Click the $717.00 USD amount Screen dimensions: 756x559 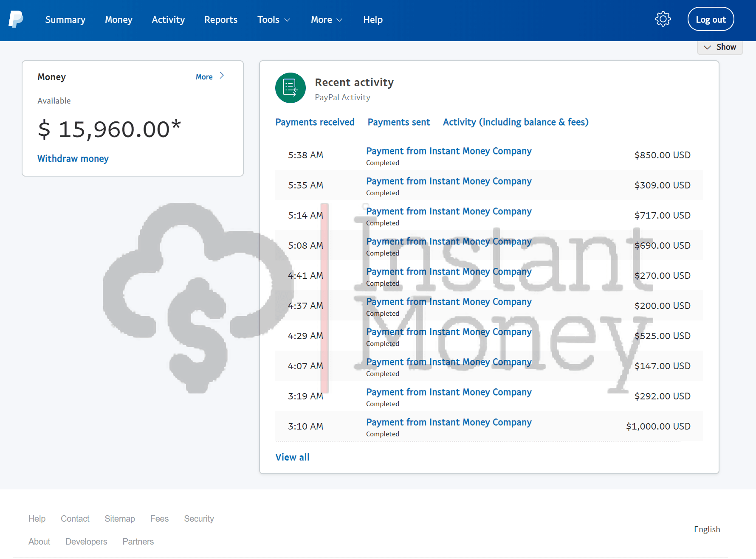pos(662,215)
